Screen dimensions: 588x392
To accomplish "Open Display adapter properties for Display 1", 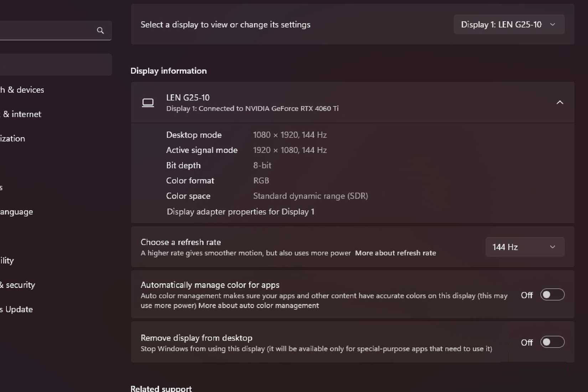I will 241,212.
